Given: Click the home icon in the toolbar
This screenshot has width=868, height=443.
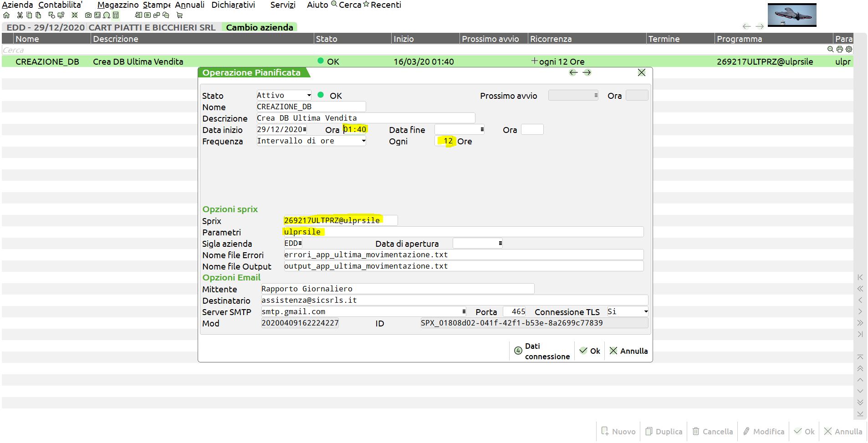Looking at the screenshot, I should (x=6, y=15).
